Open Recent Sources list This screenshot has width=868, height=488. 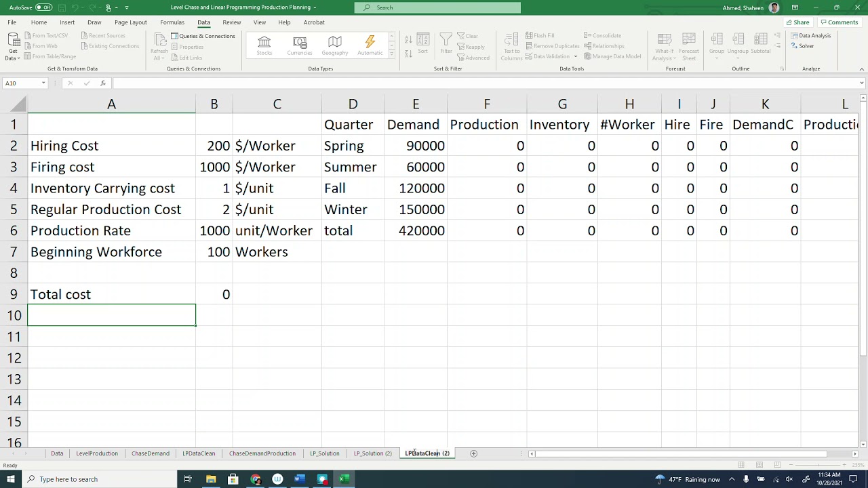[x=103, y=35]
